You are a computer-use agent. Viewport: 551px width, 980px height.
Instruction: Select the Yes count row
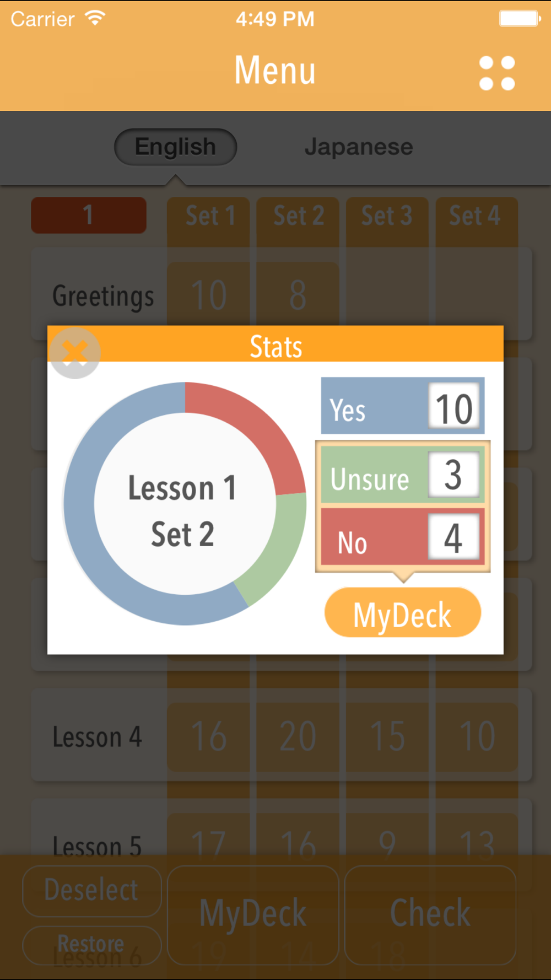403,406
